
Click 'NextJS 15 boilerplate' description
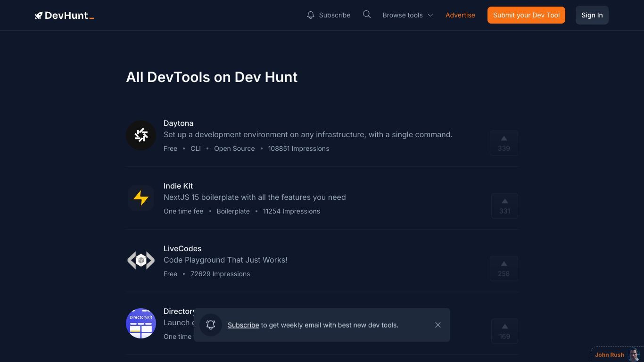point(255,197)
